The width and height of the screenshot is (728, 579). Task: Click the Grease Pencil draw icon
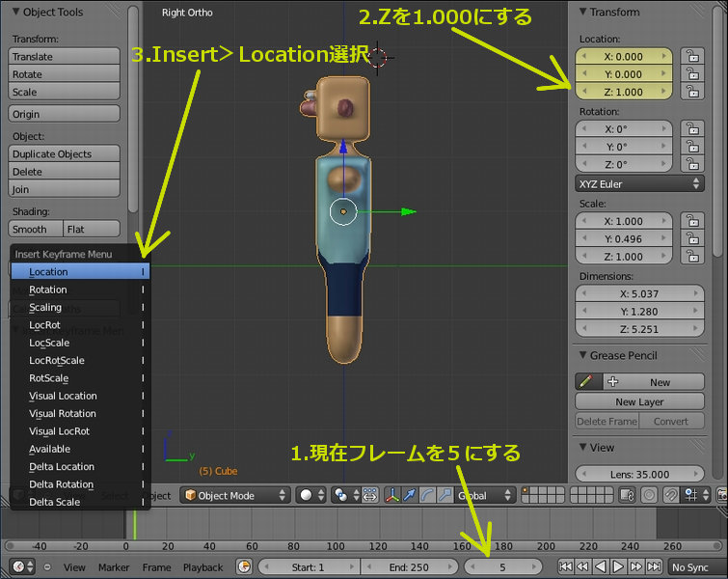589,382
